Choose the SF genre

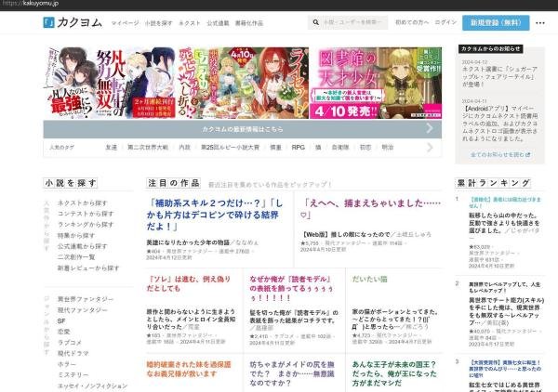coord(61,320)
